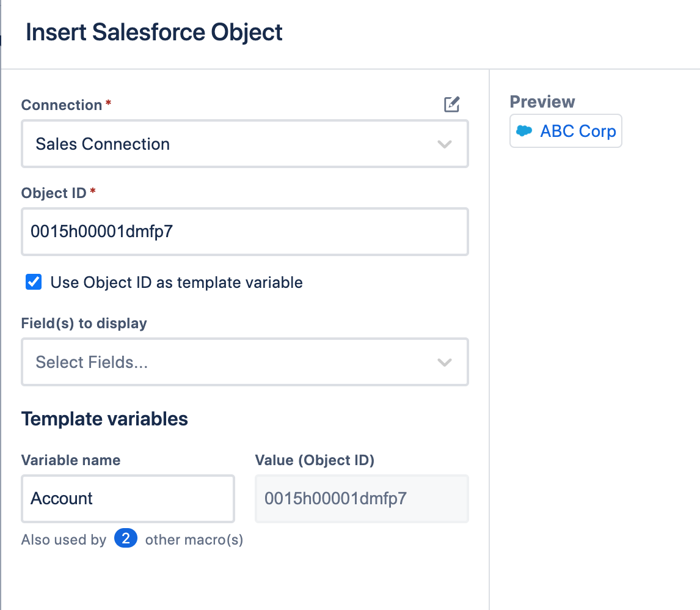Open the ABC Corp preview link

pos(578,131)
